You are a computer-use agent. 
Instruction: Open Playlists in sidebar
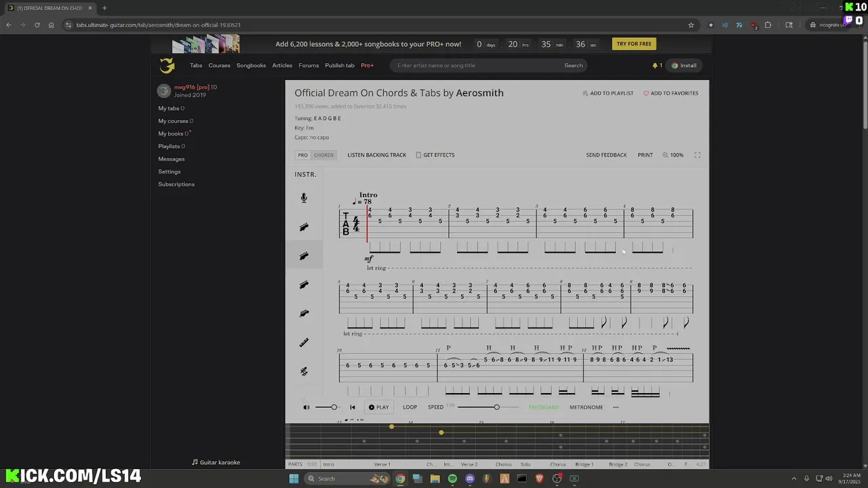[x=170, y=146]
